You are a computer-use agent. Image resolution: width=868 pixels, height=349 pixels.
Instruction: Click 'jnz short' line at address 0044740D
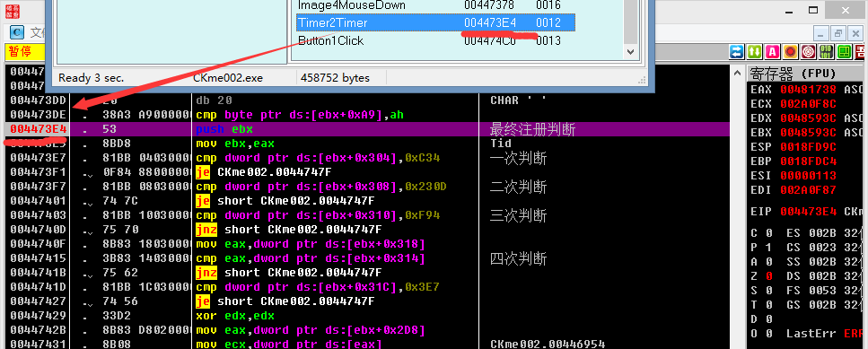click(x=288, y=230)
